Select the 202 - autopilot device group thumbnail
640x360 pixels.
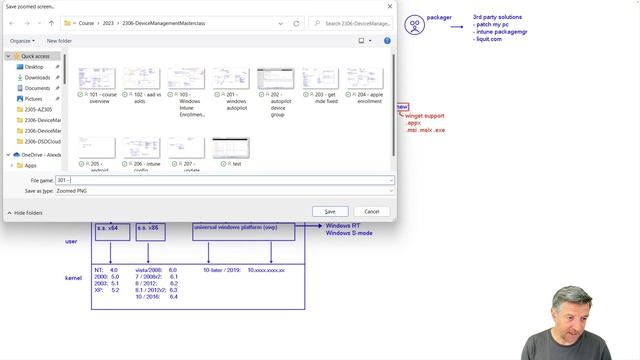pyautogui.click(x=275, y=78)
